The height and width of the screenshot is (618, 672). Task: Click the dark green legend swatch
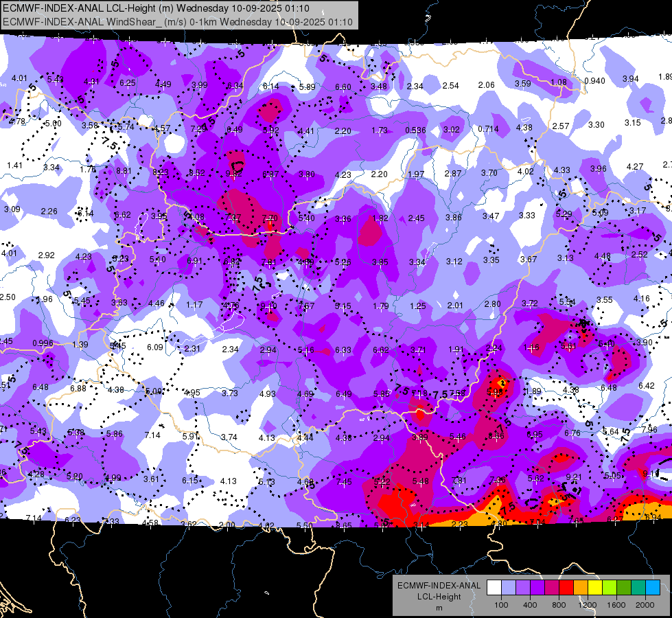[x=624, y=588]
